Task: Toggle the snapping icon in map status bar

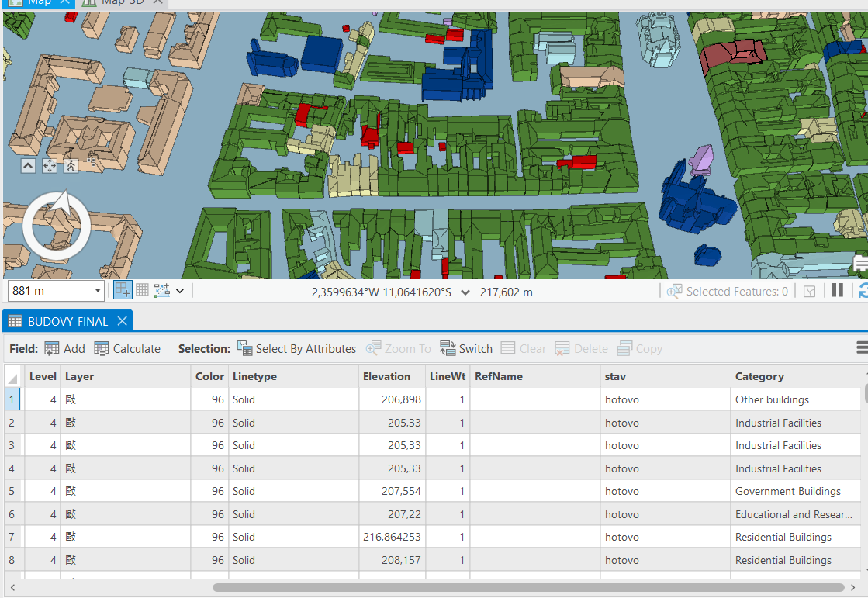Action: [x=123, y=289]
